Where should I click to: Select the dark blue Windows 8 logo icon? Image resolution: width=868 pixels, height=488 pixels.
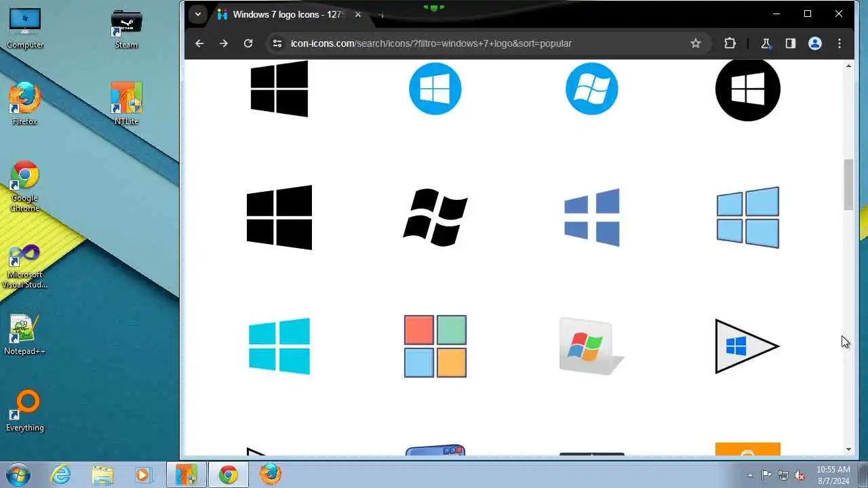592,218
